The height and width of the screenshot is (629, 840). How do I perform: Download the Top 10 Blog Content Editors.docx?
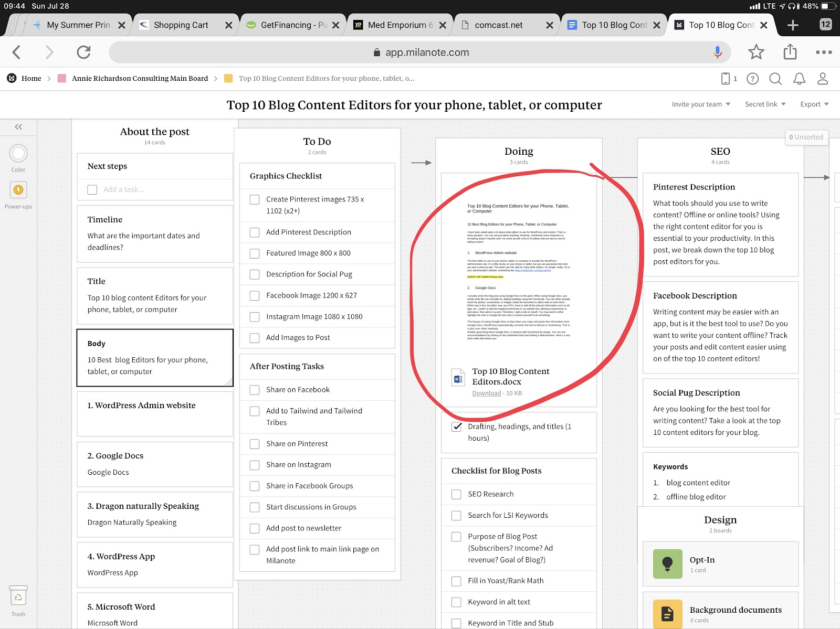[487, 393]
